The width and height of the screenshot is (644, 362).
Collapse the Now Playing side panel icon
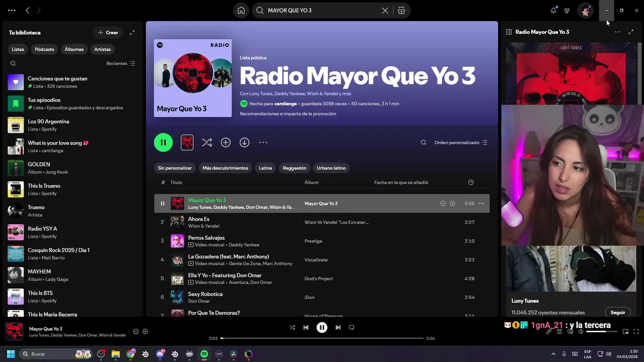click(x=509, y=32)
